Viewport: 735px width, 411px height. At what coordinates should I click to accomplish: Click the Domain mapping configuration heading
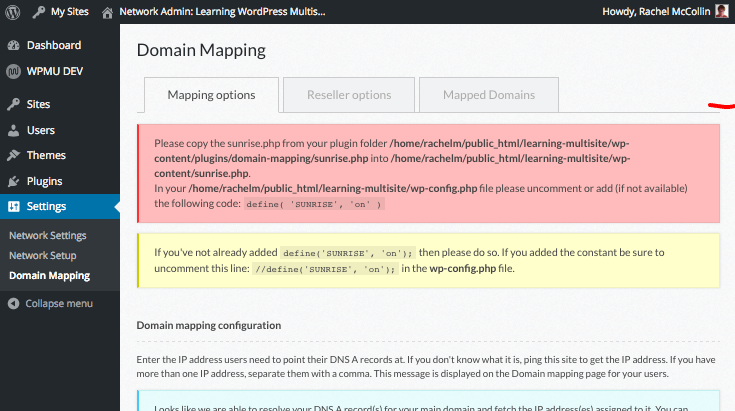[209, 325]
